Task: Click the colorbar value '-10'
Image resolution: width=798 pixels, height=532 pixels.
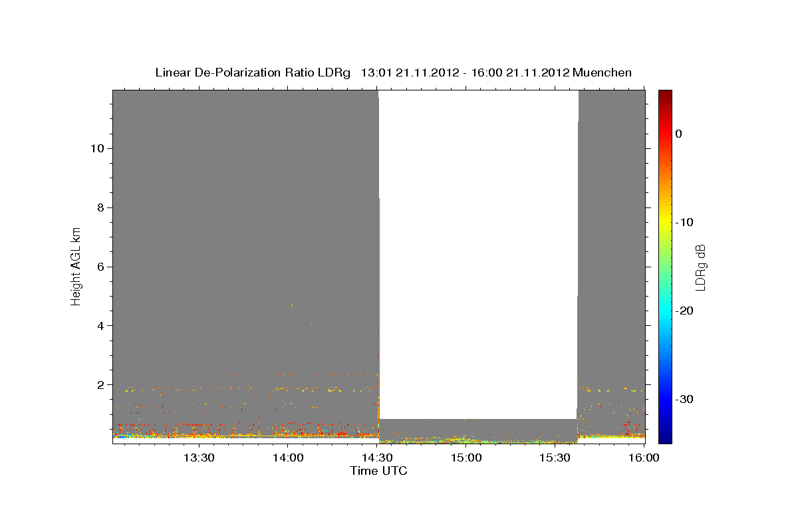Action: (685, 222)
